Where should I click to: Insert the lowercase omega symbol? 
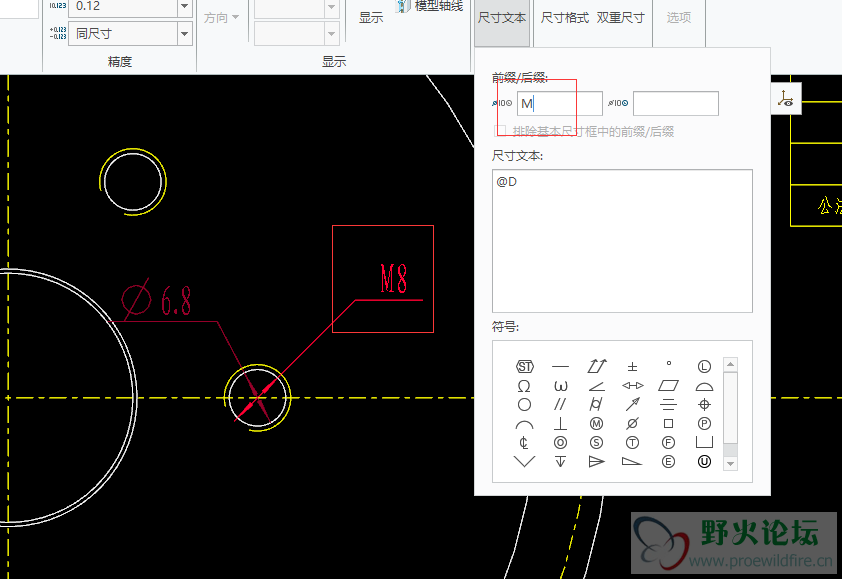tap(560, 386)
